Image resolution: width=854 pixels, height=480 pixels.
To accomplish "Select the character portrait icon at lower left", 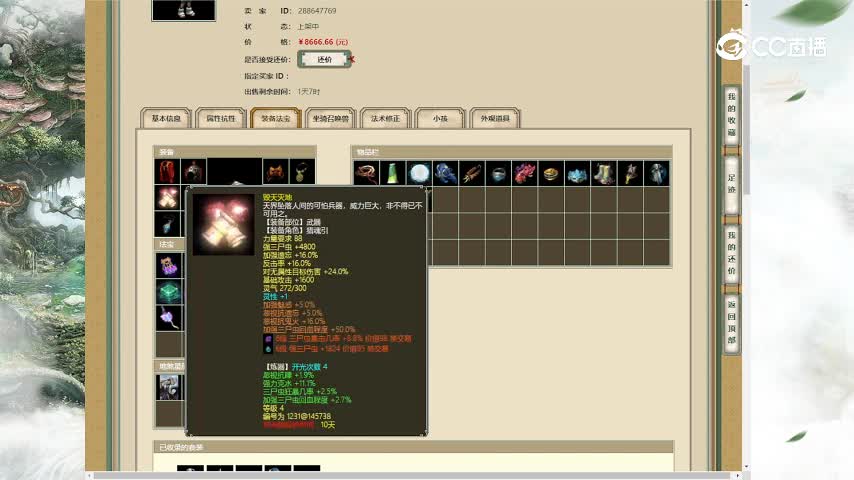I will [169, 387].
